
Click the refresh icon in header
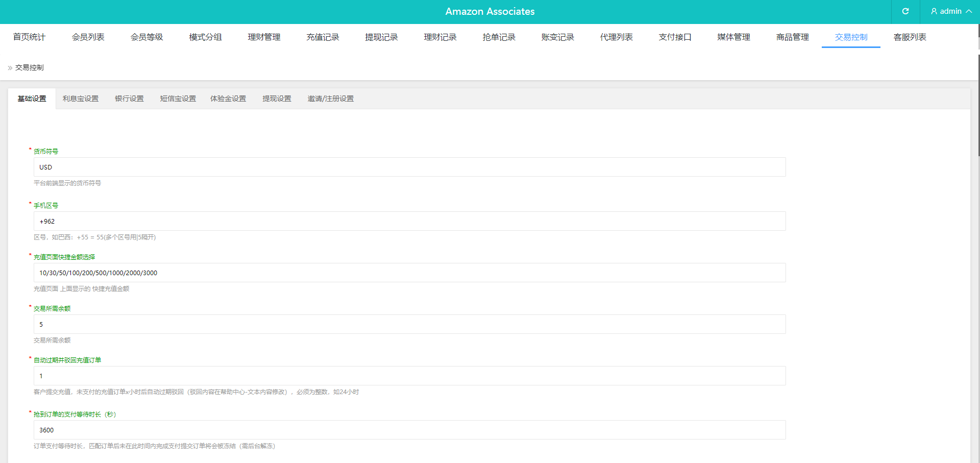905,11
